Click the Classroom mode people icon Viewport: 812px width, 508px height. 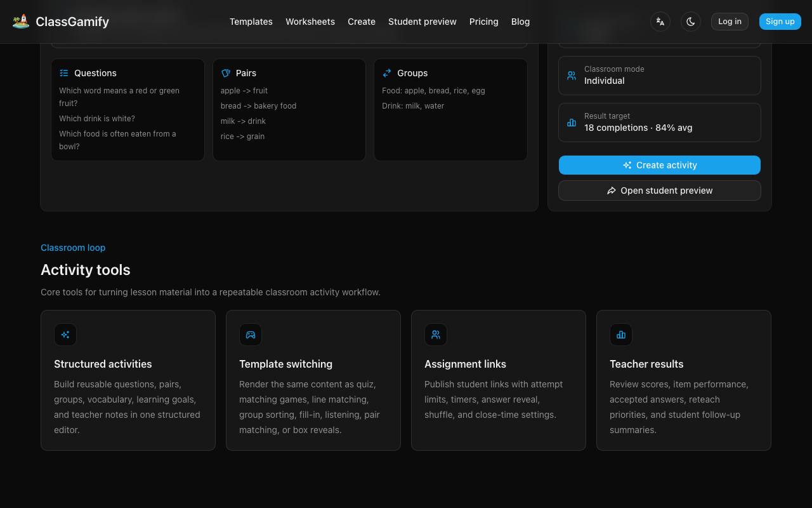click(x=572, y=76)
